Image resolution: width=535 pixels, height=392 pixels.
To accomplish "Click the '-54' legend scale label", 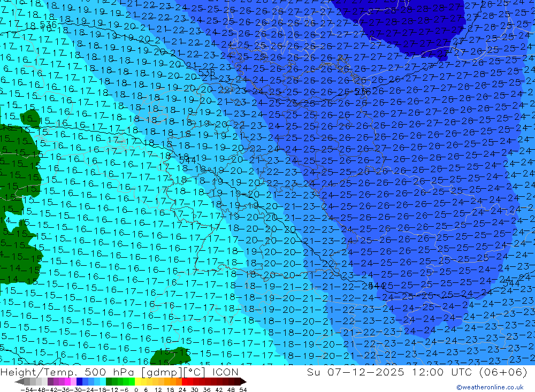I will 27,390.
